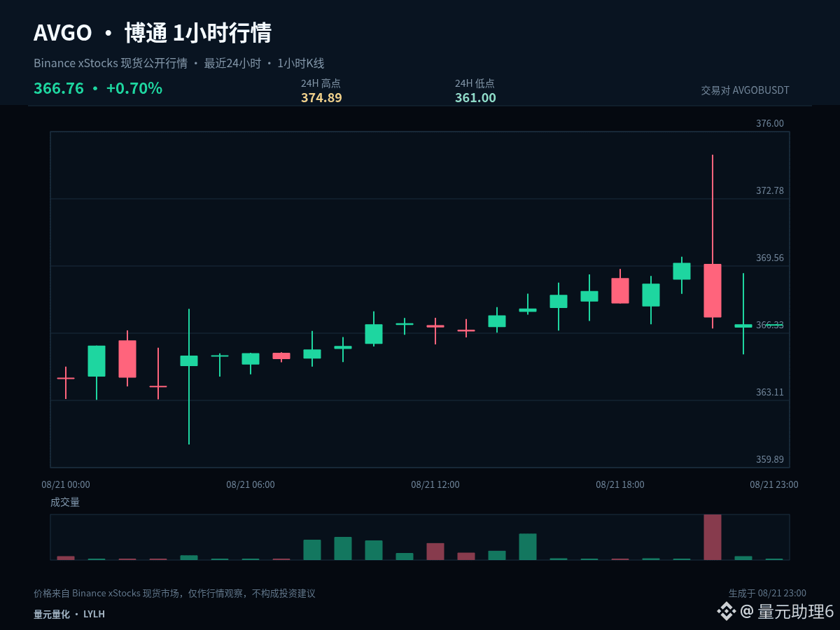
Task: Click the title AVGO • 博通 1小时行情
Action: pos(153,33)
